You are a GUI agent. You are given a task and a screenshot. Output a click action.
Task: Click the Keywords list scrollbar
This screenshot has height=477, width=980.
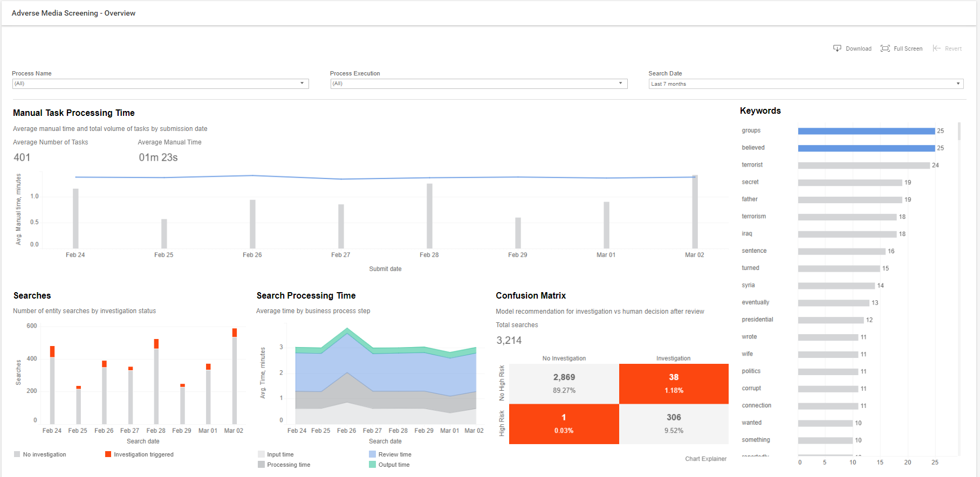point(959,131)
